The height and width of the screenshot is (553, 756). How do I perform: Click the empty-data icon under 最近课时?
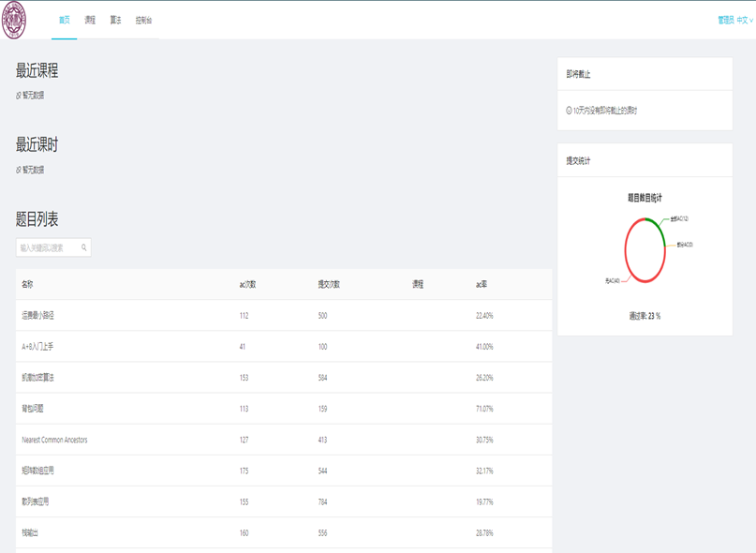pos(18,171)
